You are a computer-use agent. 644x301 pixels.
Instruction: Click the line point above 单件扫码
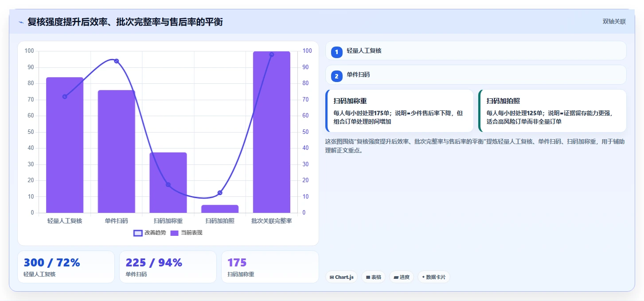(117, 61)
